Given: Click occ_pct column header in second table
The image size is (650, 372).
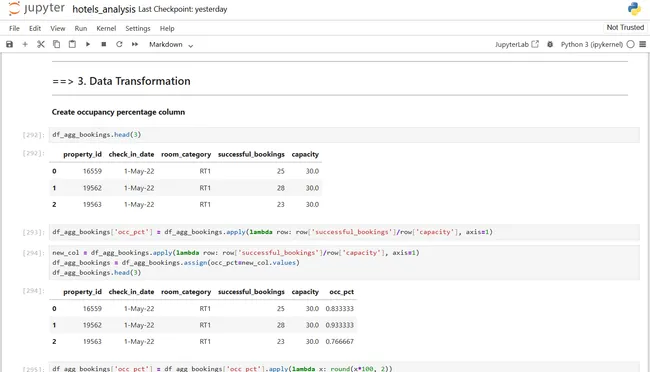Looking at the screenshot, I should (x=342, y=292).
